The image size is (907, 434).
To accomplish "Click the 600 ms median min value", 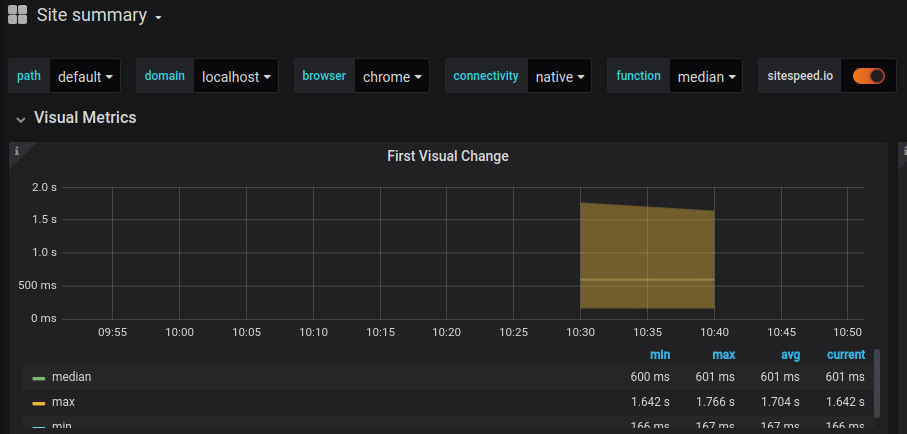I will pyautogui.click(x=650, y=377).
